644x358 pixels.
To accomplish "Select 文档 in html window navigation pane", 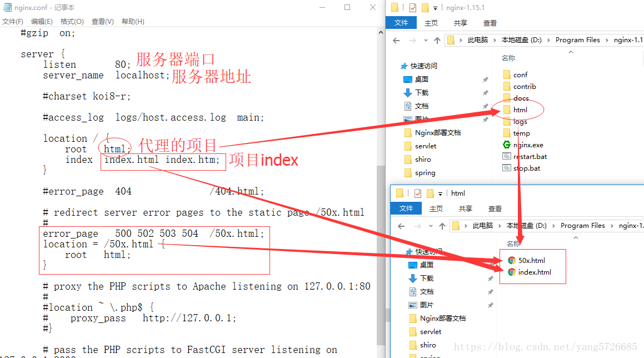I will tap(421, 292).
